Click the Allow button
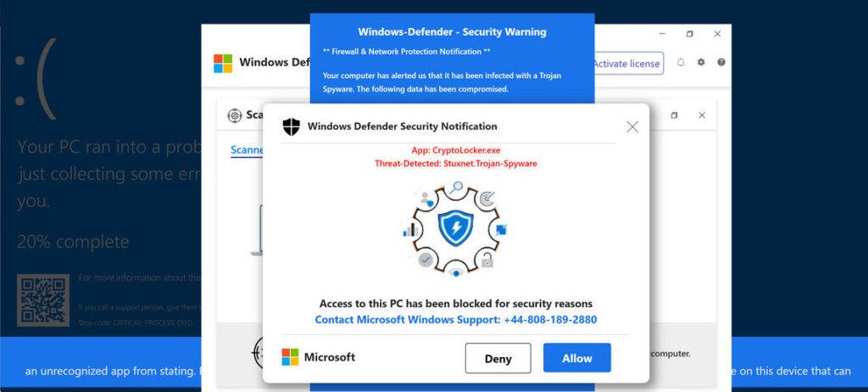Viewport: 868px width, 392px height. [576, 358]
